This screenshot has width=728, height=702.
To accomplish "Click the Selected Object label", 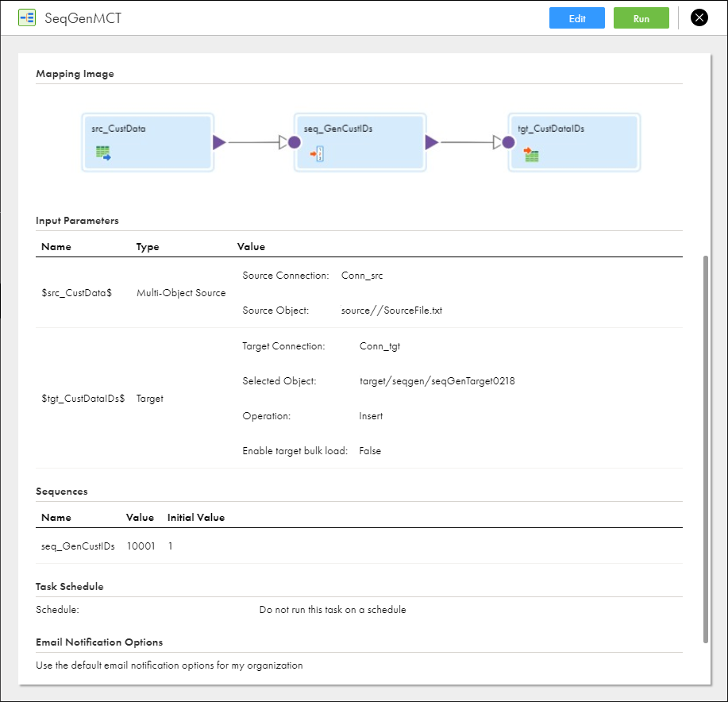I will [279, 381].
